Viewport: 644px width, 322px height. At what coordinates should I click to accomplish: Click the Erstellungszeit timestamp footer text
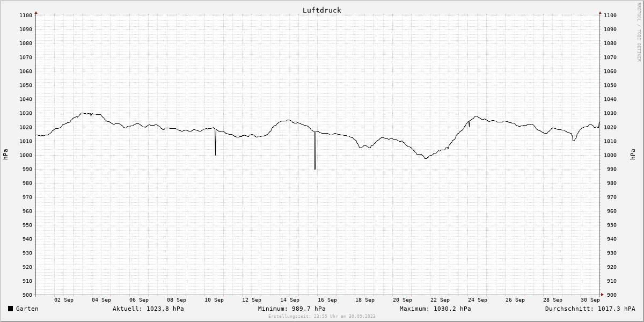coord(322,316)
